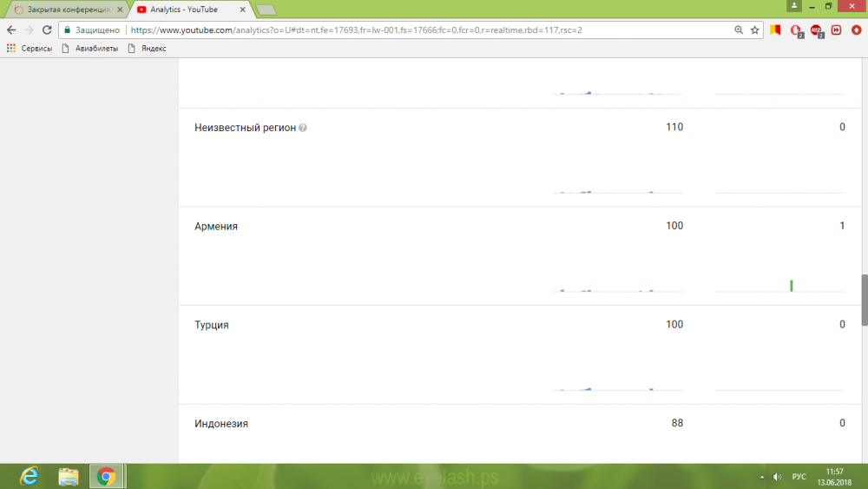The height and width of the screenshot is (489, 868).
Task: Click the volume speaker icon in system tray
Action: click(776, 477)
